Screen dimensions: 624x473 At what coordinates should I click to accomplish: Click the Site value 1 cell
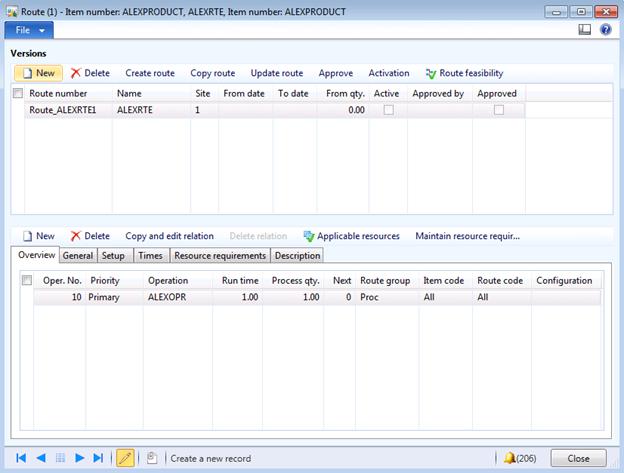click(x=205, y=110)
